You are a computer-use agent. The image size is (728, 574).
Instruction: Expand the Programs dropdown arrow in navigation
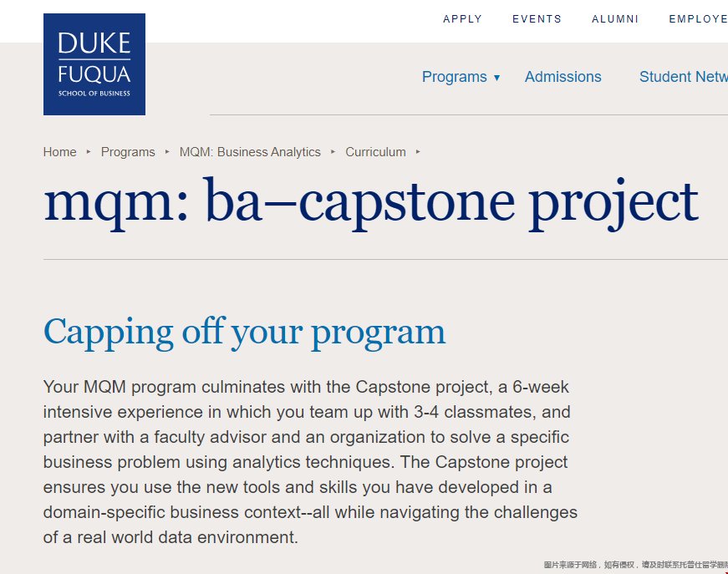(x=496, y=78)
